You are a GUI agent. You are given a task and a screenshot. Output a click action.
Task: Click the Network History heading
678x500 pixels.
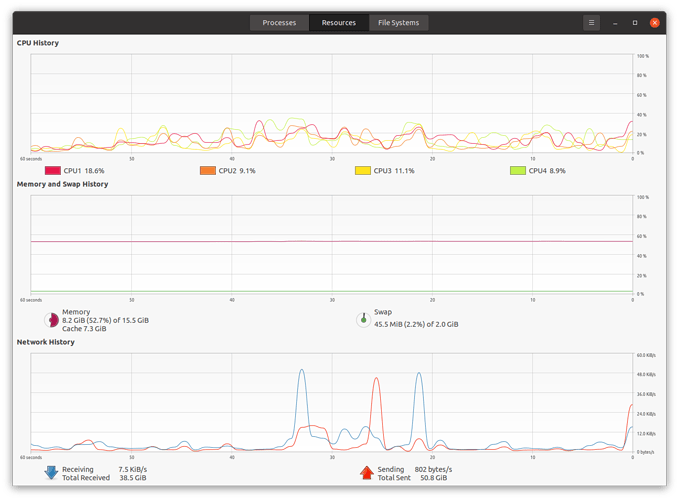(45, 342)
